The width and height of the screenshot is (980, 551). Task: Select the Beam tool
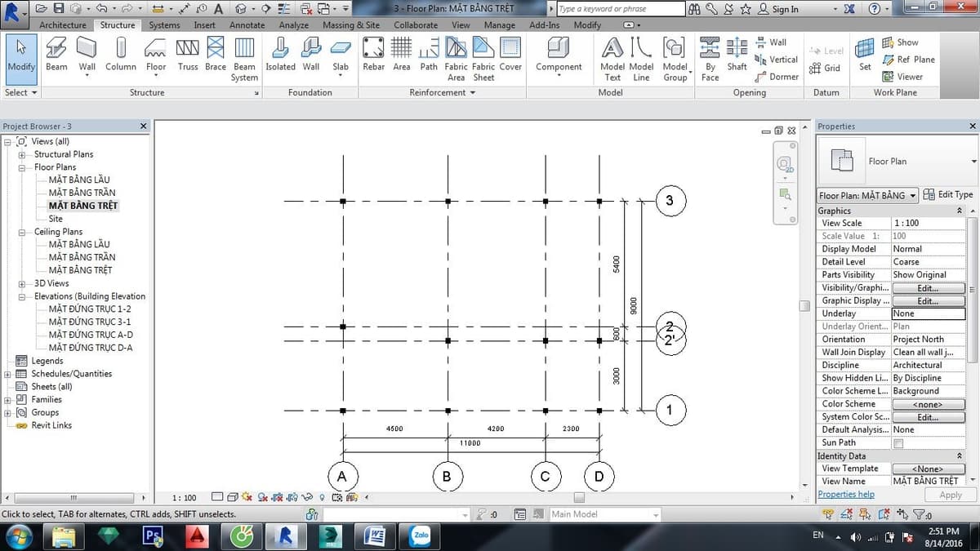[x=56, y=55]
